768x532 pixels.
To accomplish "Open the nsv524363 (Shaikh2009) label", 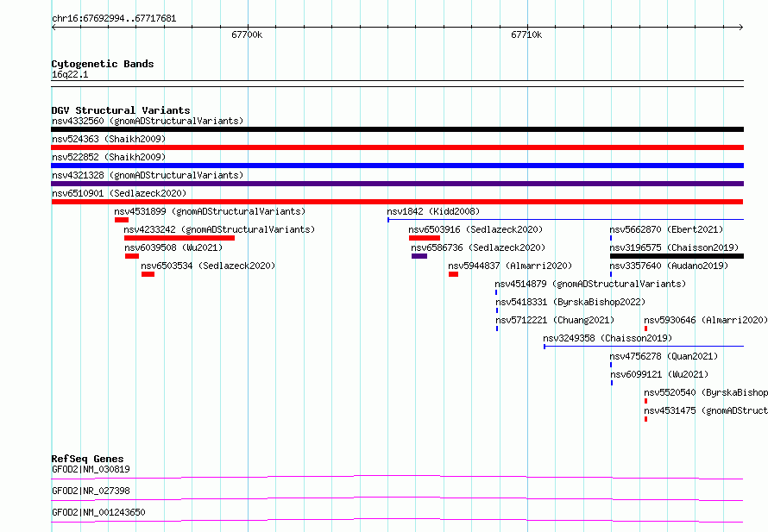I will point(109,139).
